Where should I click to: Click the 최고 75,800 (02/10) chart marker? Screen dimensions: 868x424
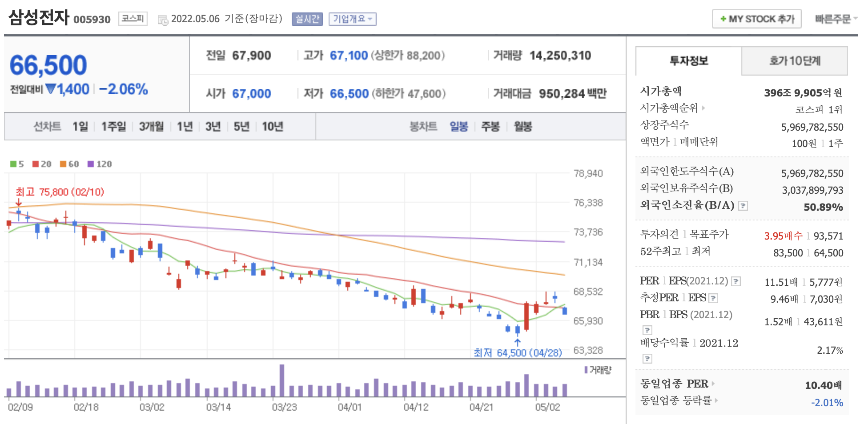tap(60, 192)
